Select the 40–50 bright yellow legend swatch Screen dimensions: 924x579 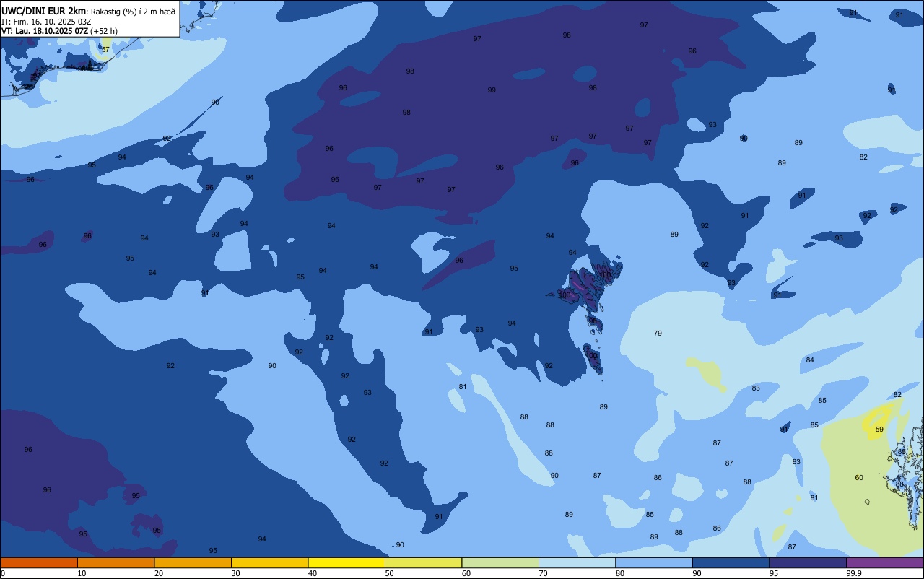coord(346,562)
